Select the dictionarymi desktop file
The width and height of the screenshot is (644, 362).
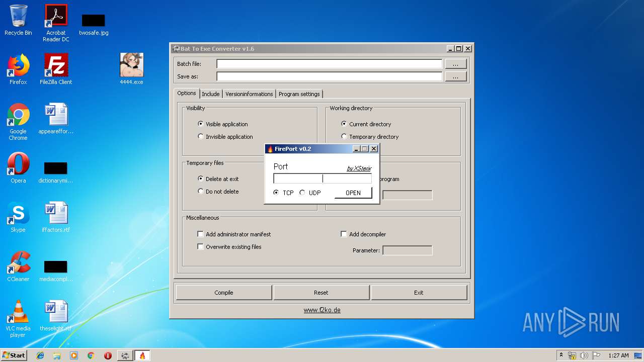[x=56, y=172]
